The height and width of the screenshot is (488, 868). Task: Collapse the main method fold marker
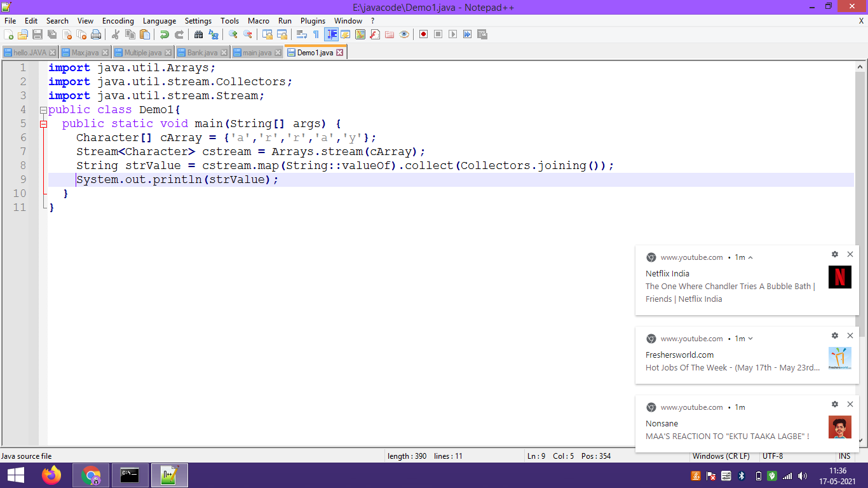tap(43, 123)
